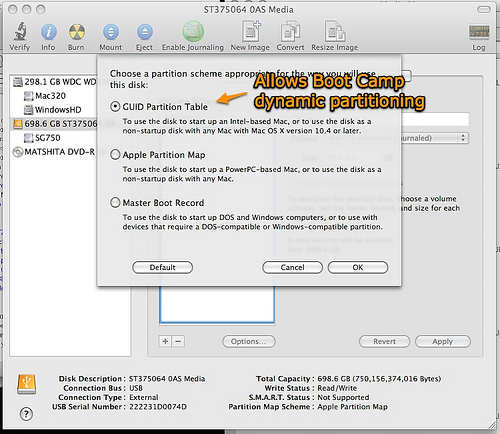This screenshot has width=500, height=434.
Task: Click the Verify microscope icon
Action: (x=20, y=32)
